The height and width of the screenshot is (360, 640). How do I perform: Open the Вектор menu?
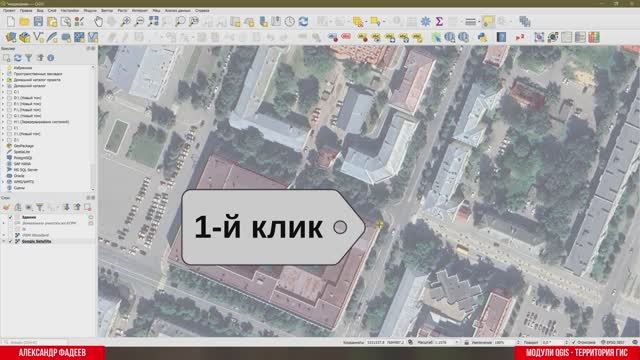(x=107, y=11)
